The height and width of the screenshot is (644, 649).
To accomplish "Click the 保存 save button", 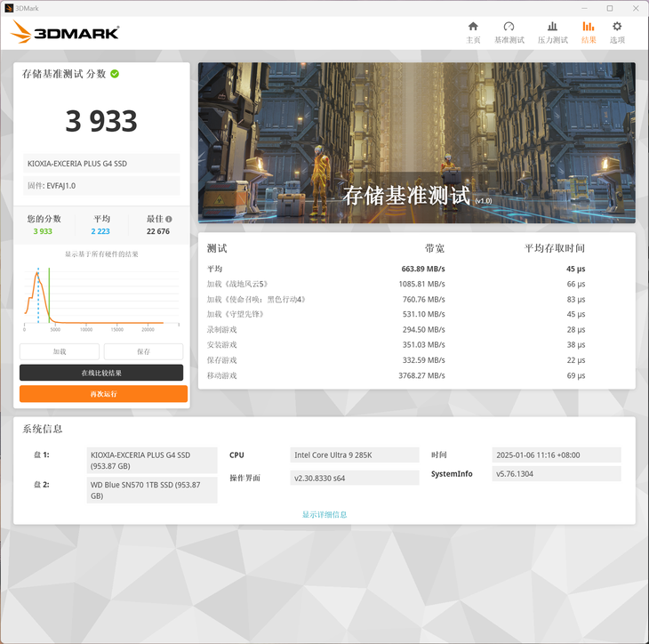I will [x=143, y=351].
